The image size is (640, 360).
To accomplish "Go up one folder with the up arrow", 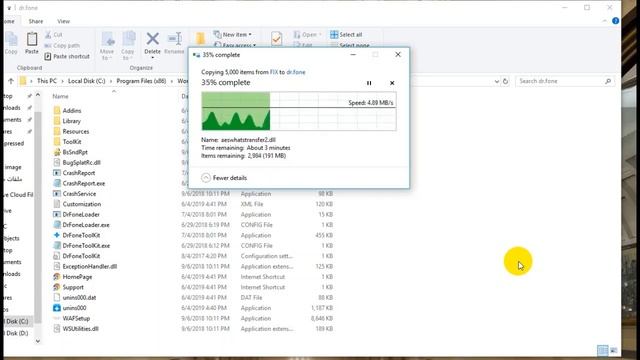I will point(11,81).
